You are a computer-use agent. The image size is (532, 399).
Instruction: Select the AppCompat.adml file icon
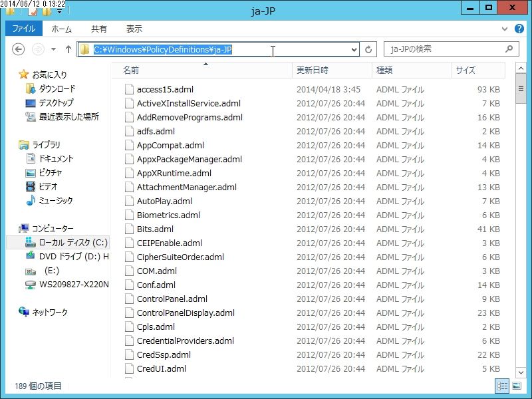[x=129, y=145]
